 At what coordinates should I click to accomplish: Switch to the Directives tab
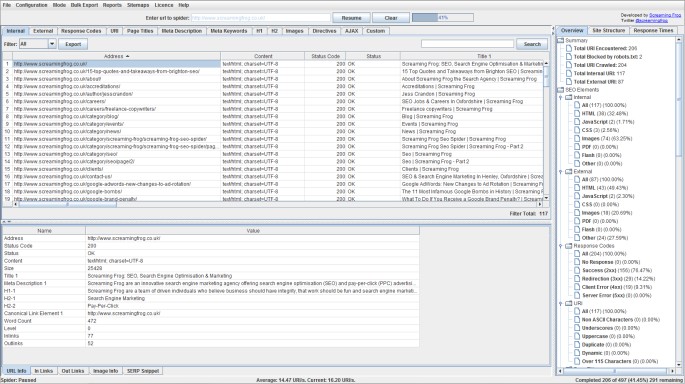click(x=325, y=31)
